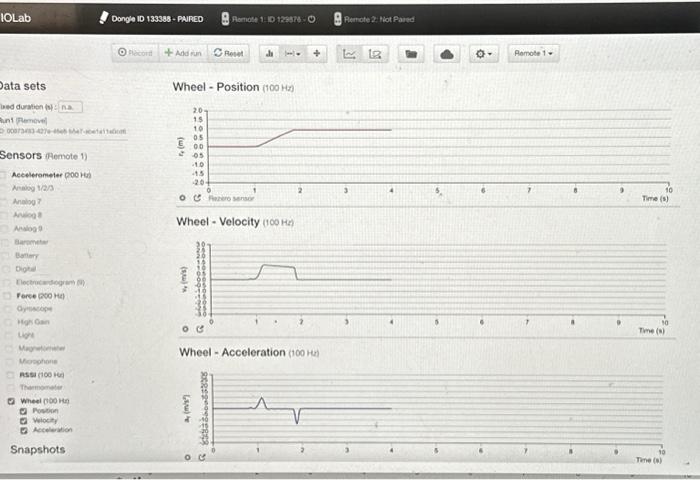The image size is (700, 480).
Task: Click reset arrow icon below Wheel Acceleration chart
Action: tap(202, 457)
